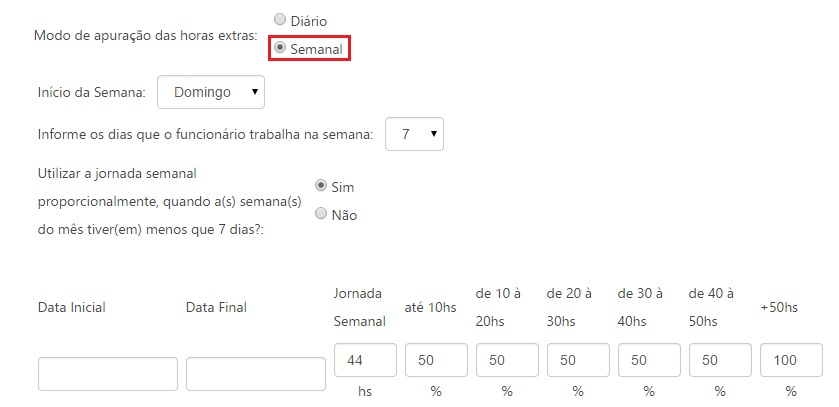The image size is (839, 407).
Task: Click the Jornada Semanal hours field
Action: pyautogui.click(x=365, y=359)
